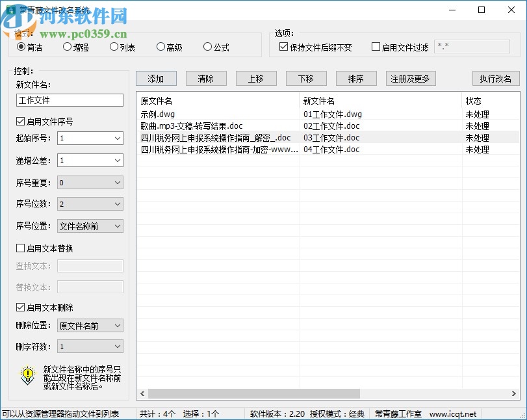Image resolution: width=527 pixels, height=420 pixels.
Task: Uncheck 保持文件后缀不变 option
Action: [284, 46]
